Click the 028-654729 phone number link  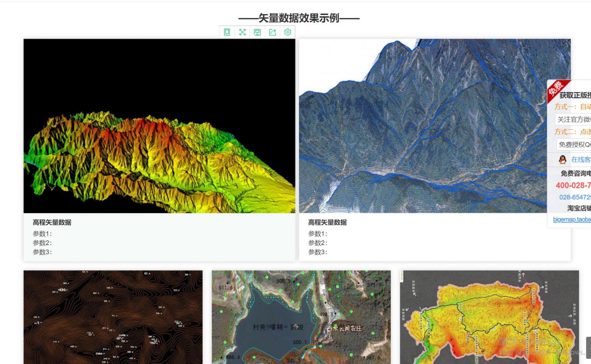[x=575, y=197]
